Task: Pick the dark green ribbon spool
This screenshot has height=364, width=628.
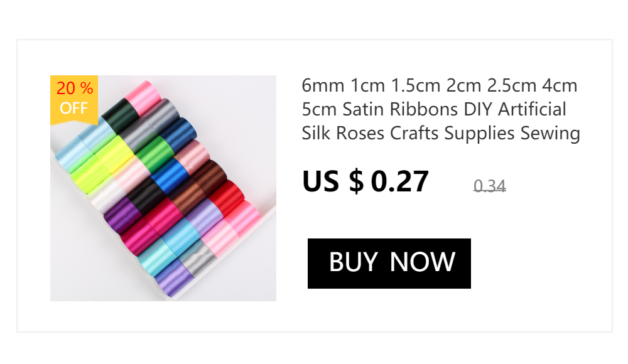Action: (120, 116)
